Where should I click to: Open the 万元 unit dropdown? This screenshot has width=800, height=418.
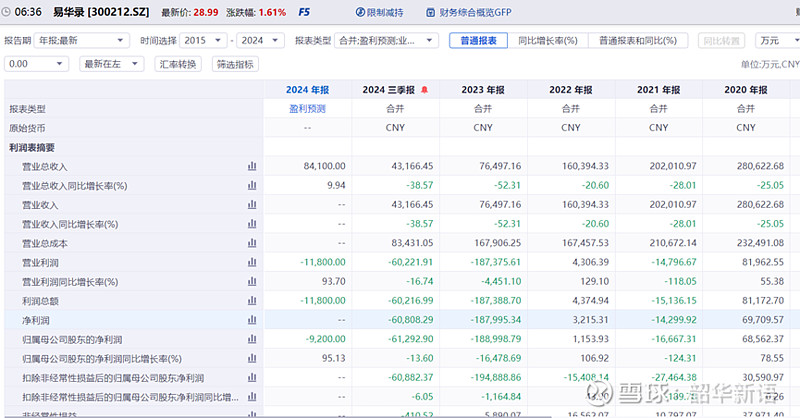pos(778,40)
